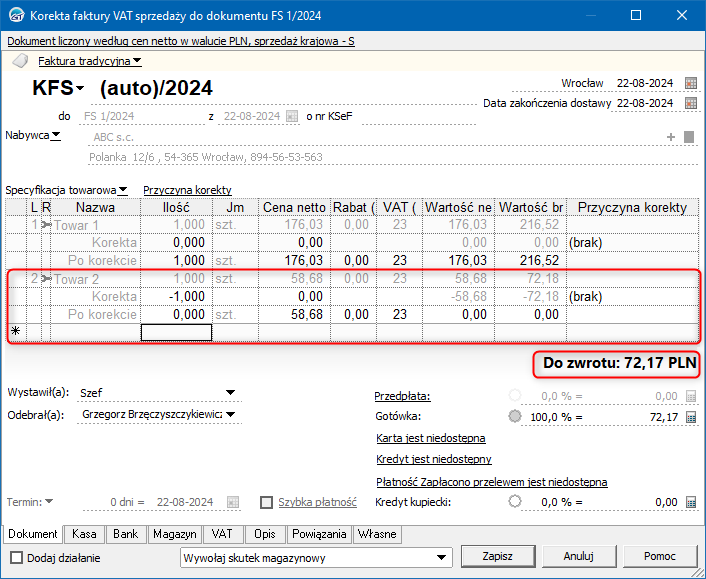Click the application icon in title bar
This screenshot has width=706, height=579.
tap(17, 15)
